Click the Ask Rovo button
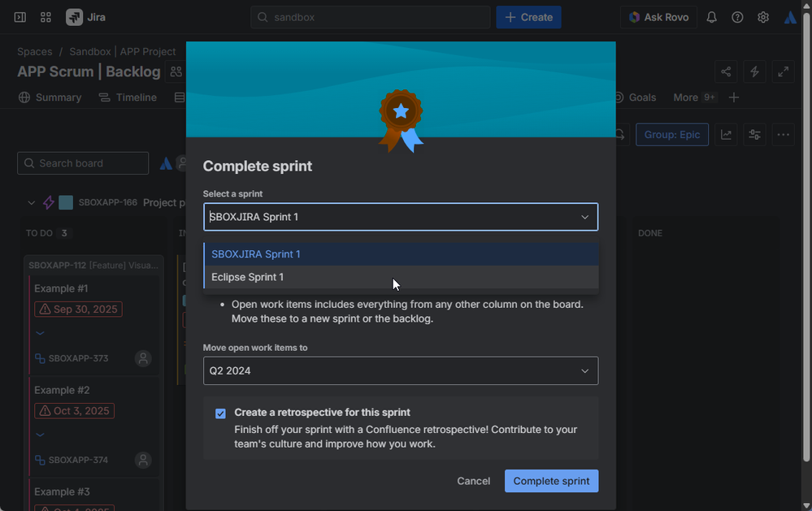The height and width of the screenshot is (511, 812). [658, 17]
